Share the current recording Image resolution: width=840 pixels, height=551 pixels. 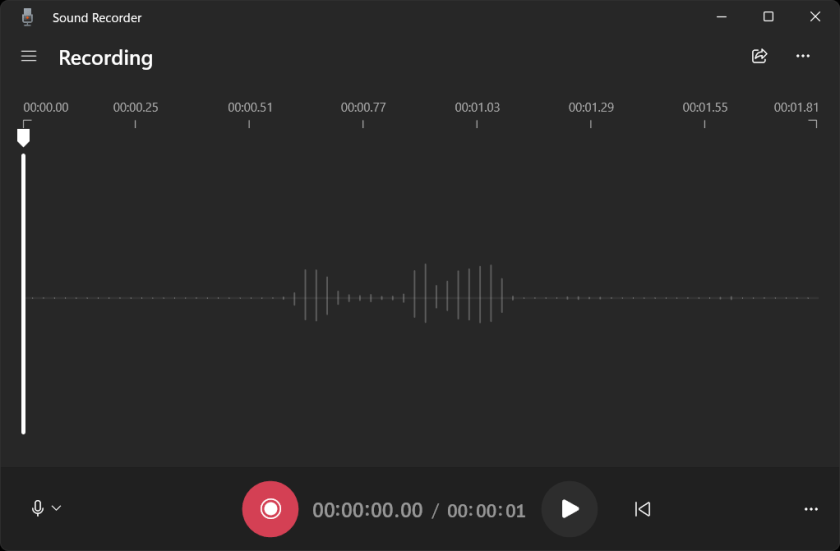click(x=759, y=57)
